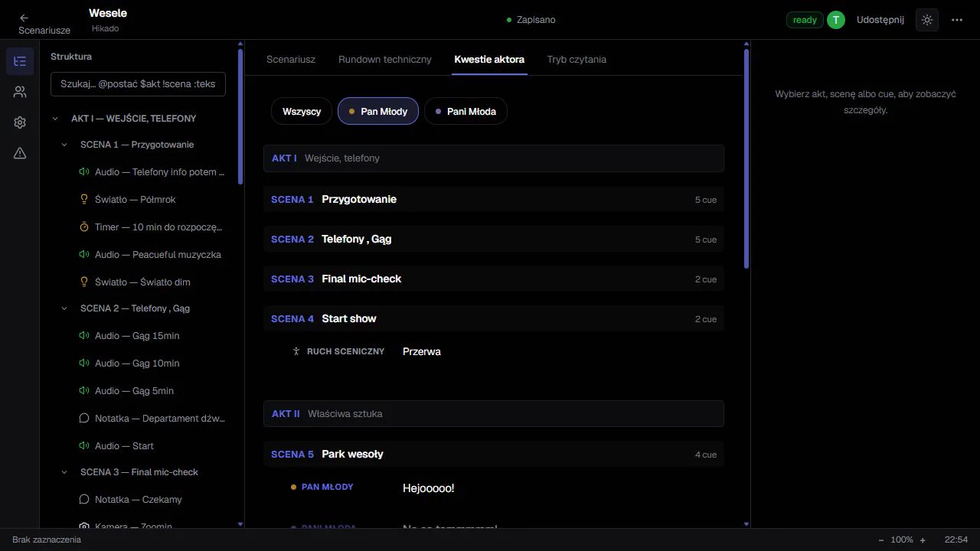Collapse SCENA 2 — Telefony, Gąg in tree
980x551 pixels.
point(64,308)
